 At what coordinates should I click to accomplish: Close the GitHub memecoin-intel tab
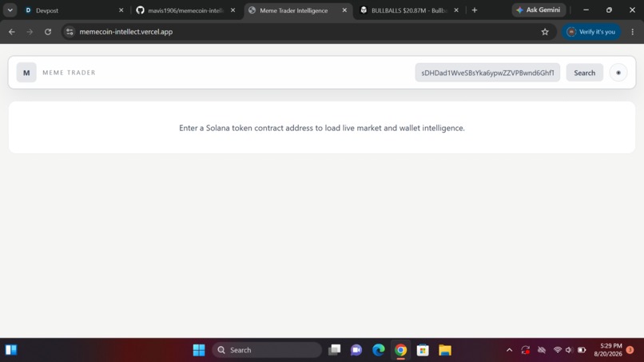233,10
